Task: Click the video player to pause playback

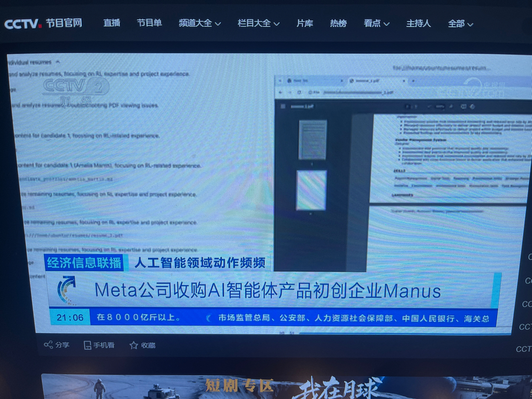Action: (x=268, y=193)
